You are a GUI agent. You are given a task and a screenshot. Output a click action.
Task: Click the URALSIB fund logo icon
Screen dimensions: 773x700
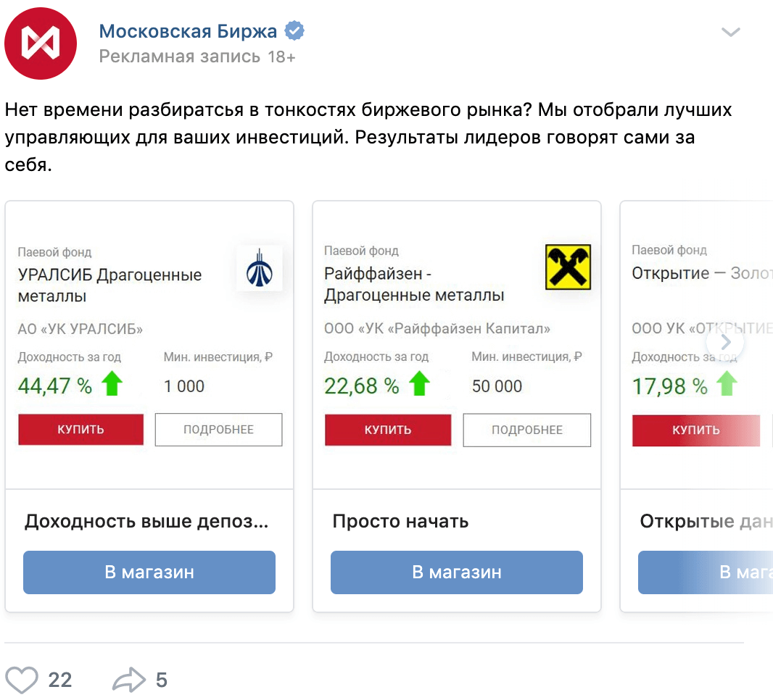(x=260, y=269)
